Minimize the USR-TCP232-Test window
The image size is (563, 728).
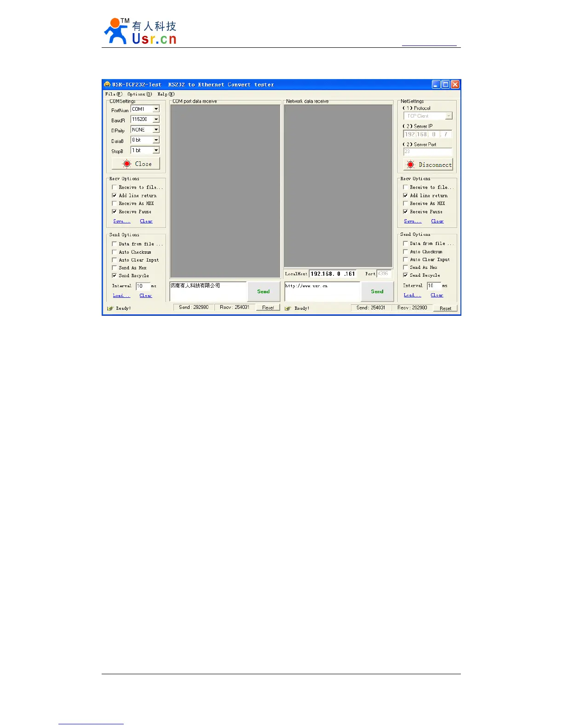tap(436, 84)
